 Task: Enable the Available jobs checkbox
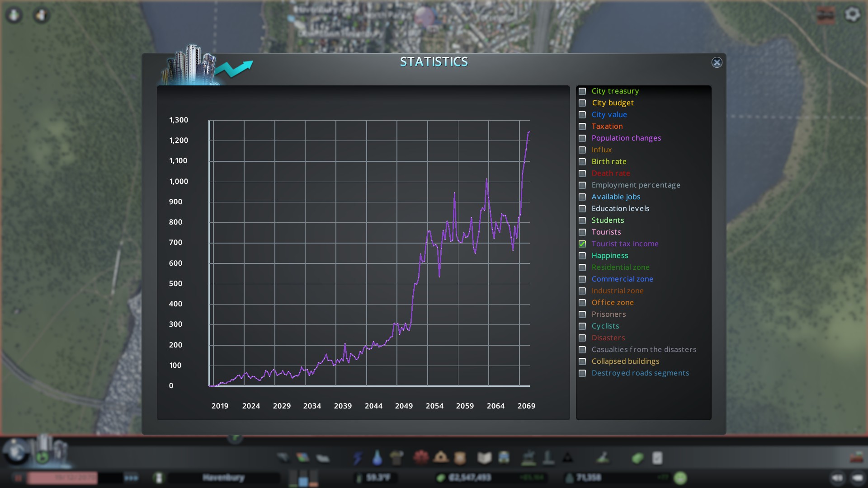pyautogui.click(x=582, y=197)
